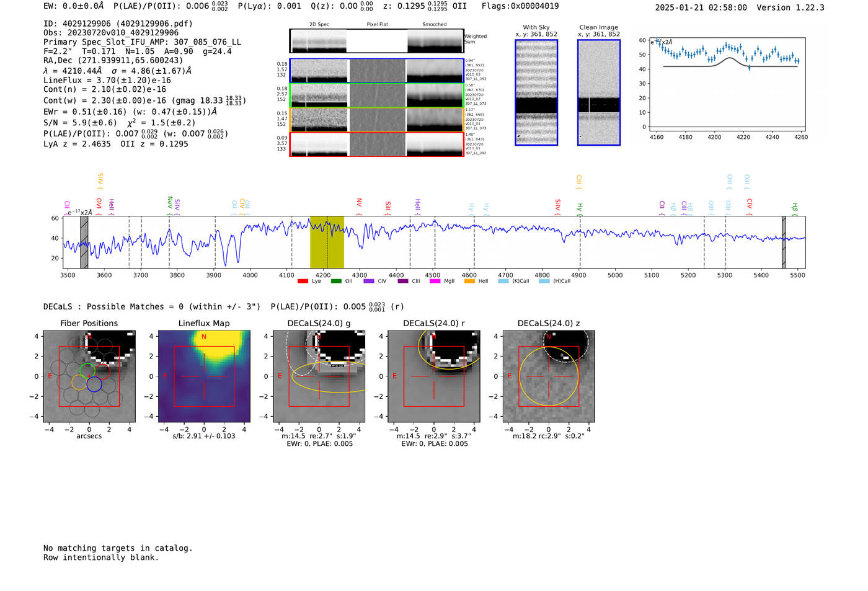Click the yellow highlighted band in the spectrum
The image size is (868, 591).
click(x=327, y=242)
